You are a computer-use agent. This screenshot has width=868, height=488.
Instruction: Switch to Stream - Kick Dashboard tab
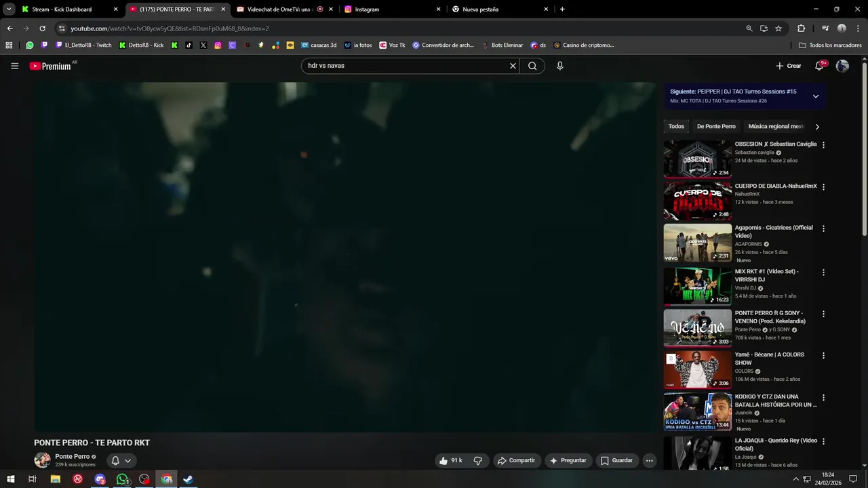tap(70, 9)
